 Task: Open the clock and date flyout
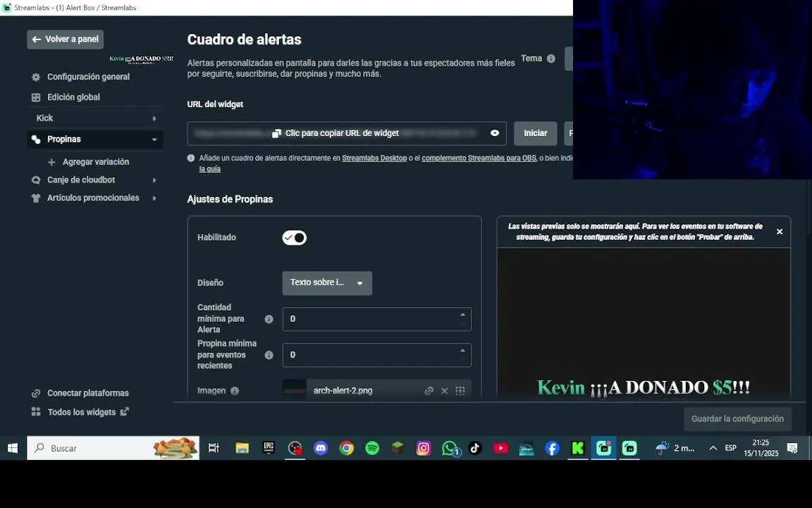coord(761,449)
